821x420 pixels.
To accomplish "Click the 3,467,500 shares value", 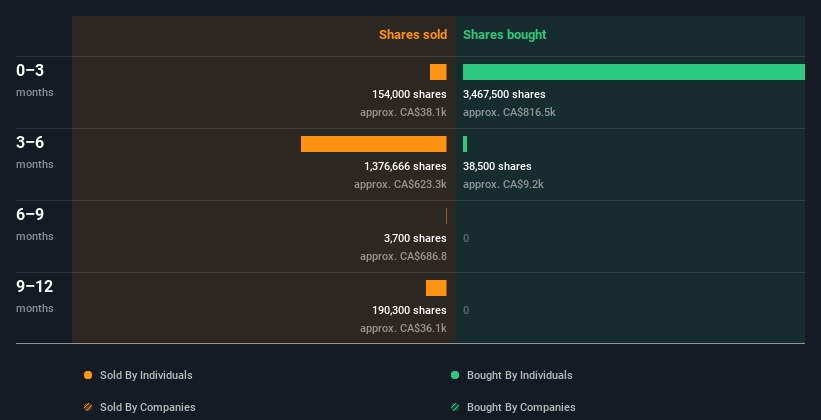I will click(x=504, y=94).
